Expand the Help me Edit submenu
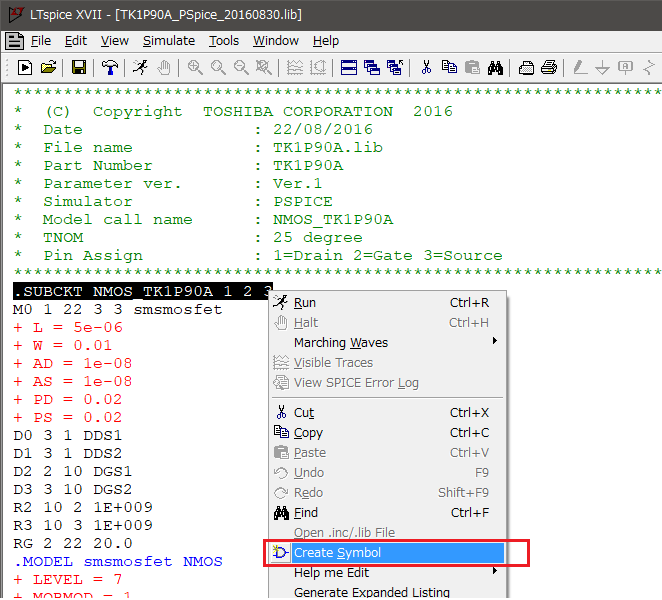Screen dimensions: 662x600 (x=388, y=573)
